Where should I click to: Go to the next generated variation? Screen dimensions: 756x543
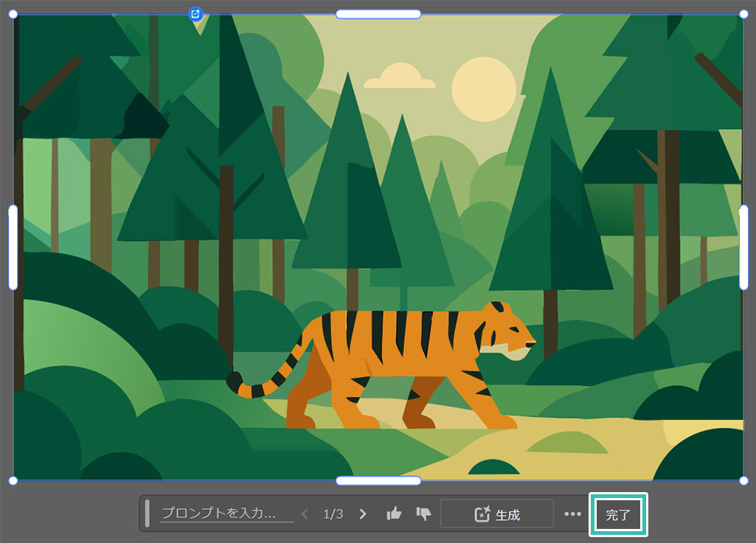click(x=362, y=514)
